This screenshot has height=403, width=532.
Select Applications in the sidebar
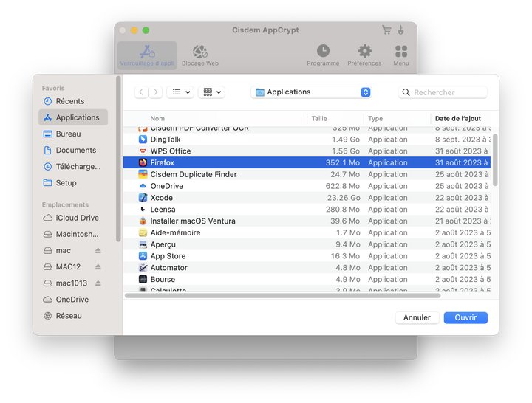tap(73, 117)
